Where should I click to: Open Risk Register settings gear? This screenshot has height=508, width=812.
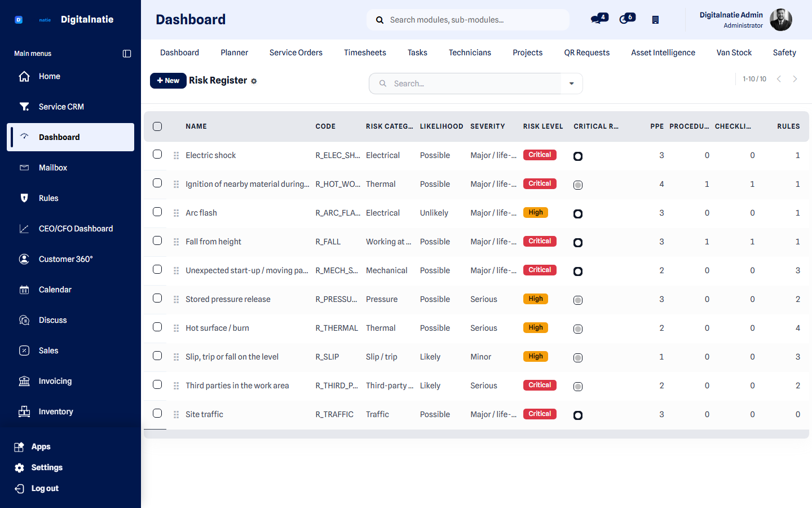[254, 81]
